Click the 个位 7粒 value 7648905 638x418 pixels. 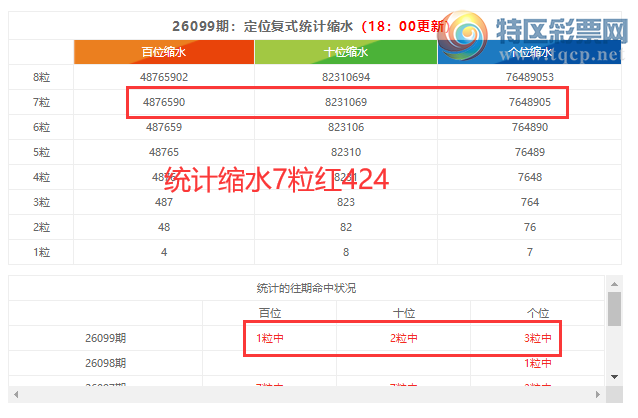click(530, 102)
